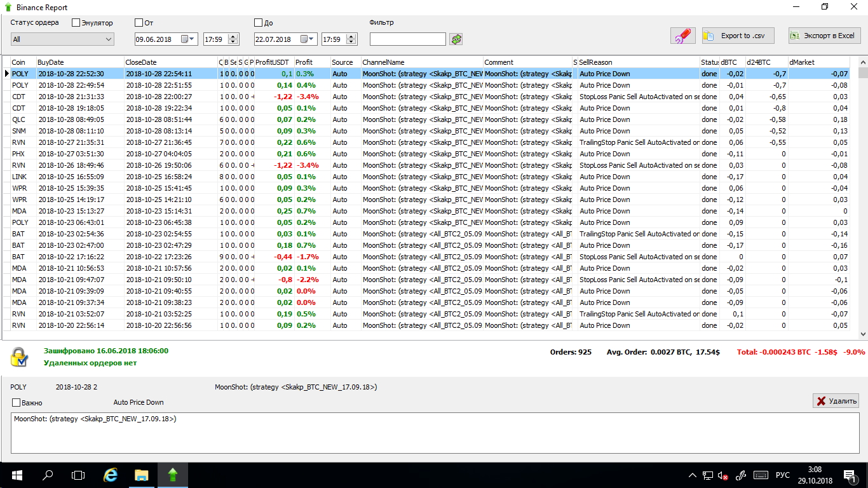The width and height of the screenshot is (868, 488).
Task: Click the До time spinner arrows
Action: point(352,39)
